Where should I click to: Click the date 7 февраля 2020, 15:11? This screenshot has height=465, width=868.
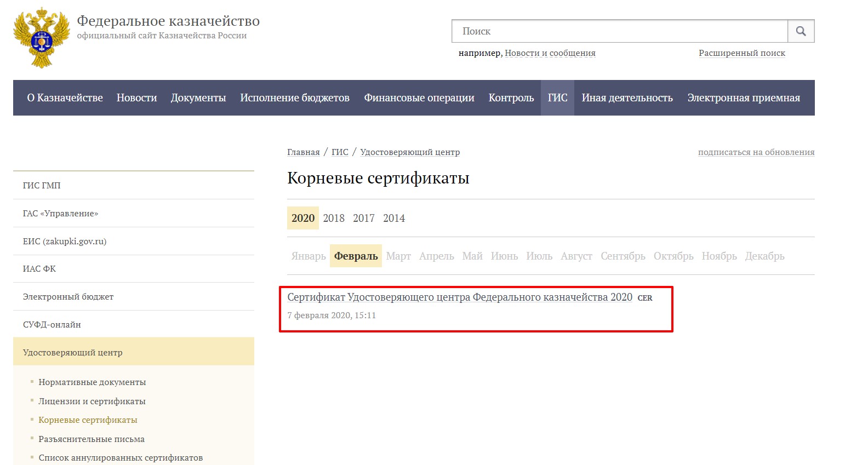point(332,315)
